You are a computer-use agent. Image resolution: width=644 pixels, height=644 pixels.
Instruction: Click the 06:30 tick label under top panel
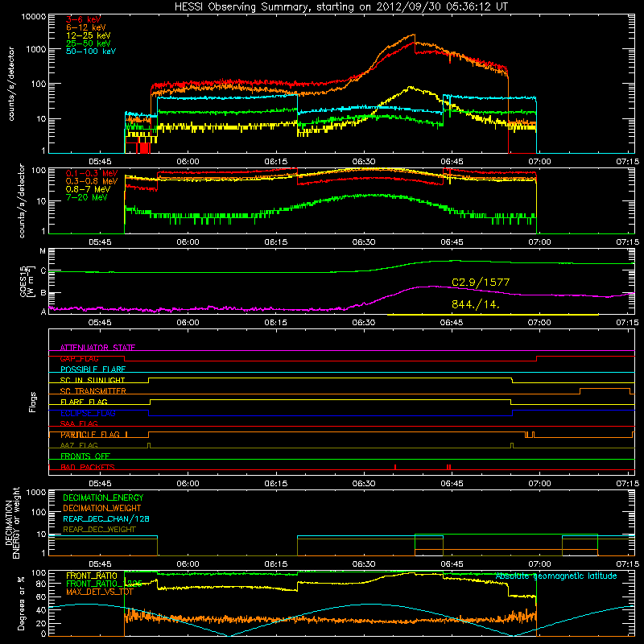364,162
